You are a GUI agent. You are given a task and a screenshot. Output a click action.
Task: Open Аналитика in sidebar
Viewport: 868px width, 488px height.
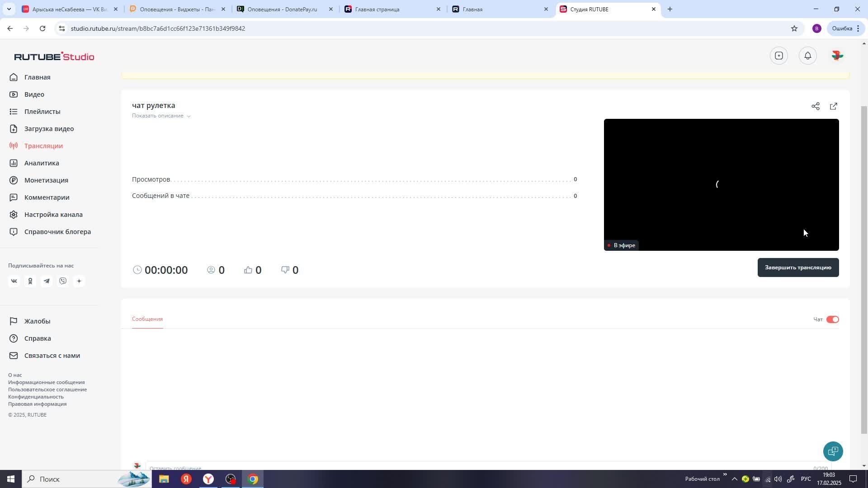click(42, 163)
